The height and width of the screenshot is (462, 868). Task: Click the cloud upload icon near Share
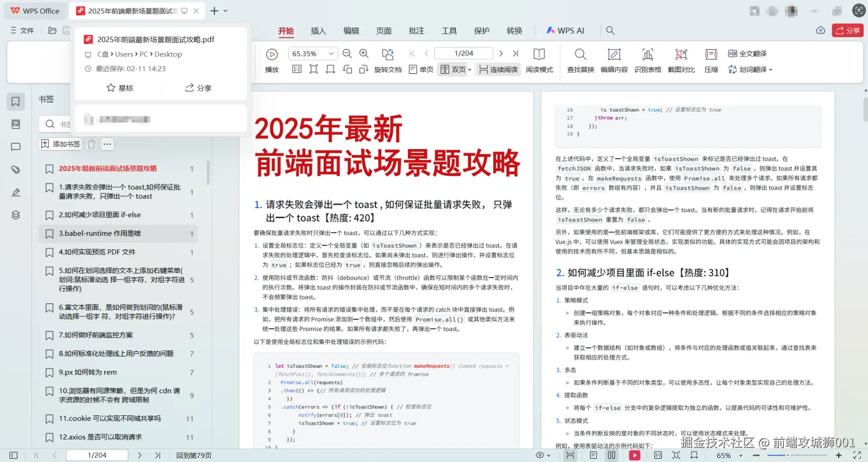(x=820, y=31)
